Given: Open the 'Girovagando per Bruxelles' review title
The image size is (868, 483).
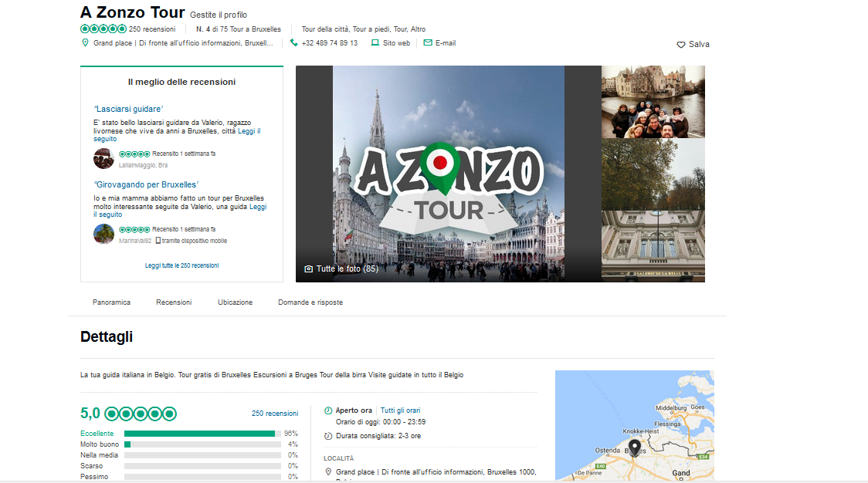Looking at the screenshot, I should point(146,184).
